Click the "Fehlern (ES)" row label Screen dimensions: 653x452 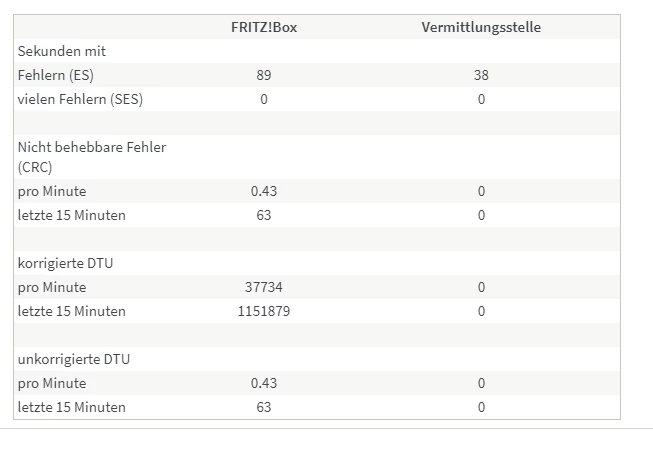56,75
